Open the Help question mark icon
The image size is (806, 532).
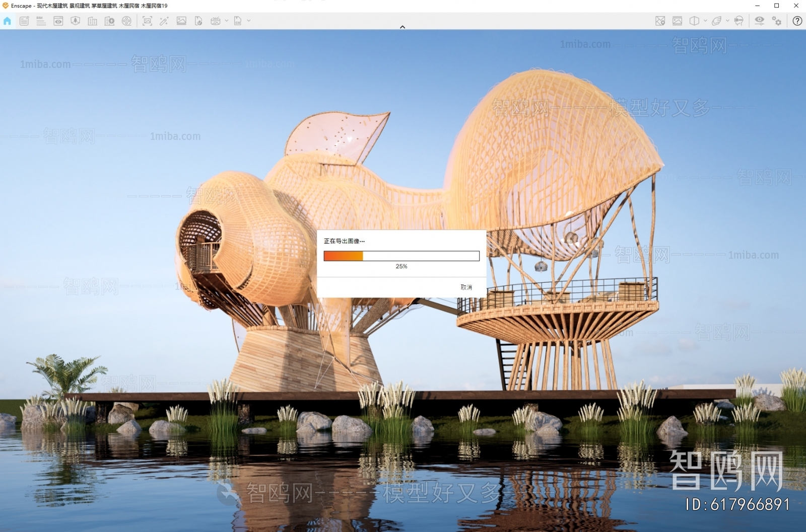pyautogui.click(x=797, y=21)
